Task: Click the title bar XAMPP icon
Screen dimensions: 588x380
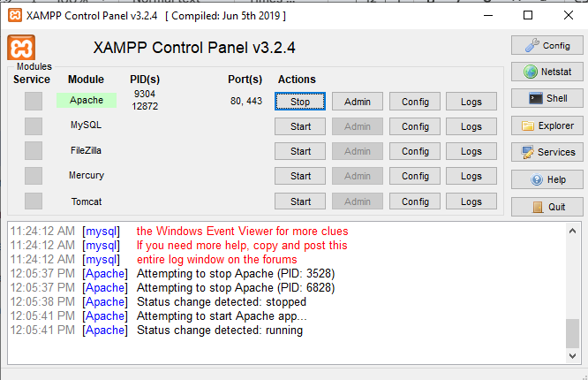Action: click(x=15, y=15)
